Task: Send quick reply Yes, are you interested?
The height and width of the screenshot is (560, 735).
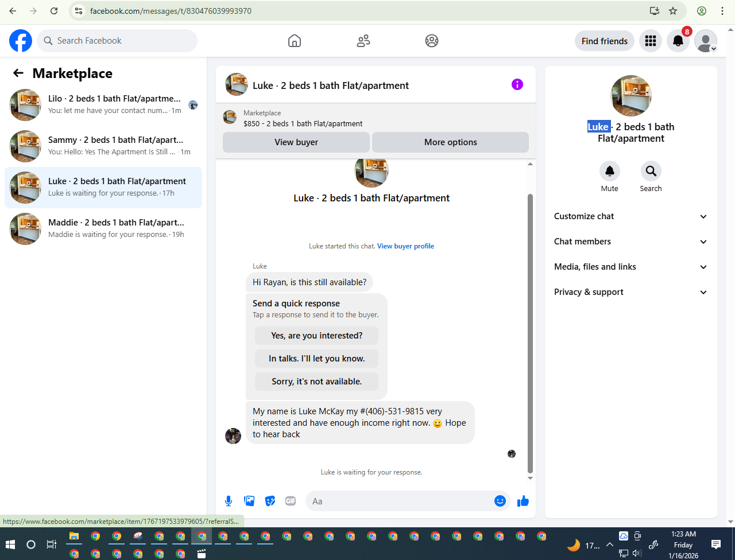Action: tap(317, 336)
